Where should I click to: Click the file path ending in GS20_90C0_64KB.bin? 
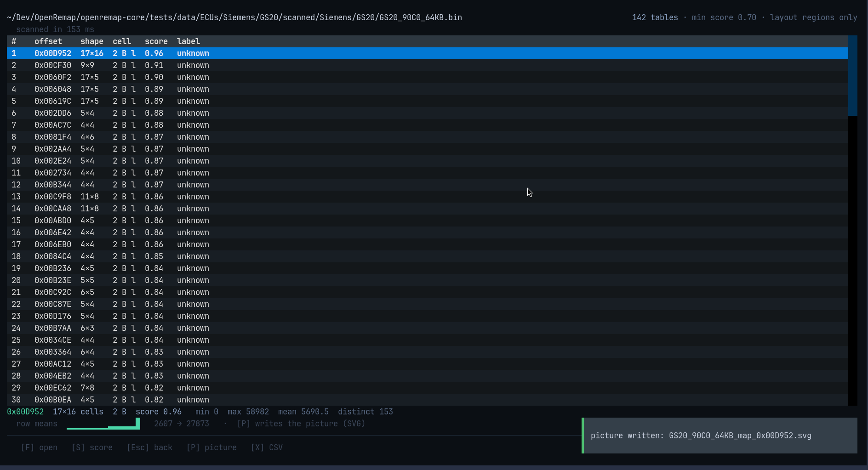pyautogui.click(x=234, y=17)
